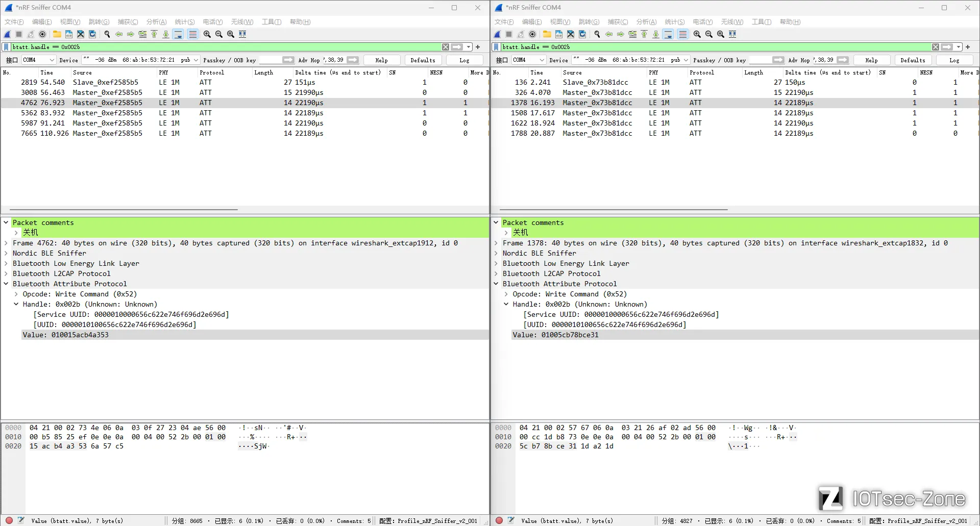This screenshot has height=526, width=980.
Task: Open the 分析(A) menu in left window
Action: coord(156,22)
